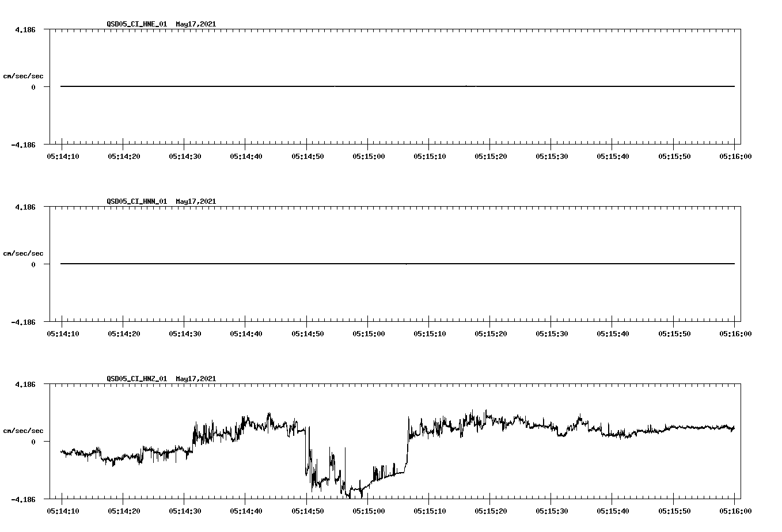Click the May17,2021 date beside the HNZ label
Image resolution: width=782 pixels, height=532 pixels.
tap(195, 379)
